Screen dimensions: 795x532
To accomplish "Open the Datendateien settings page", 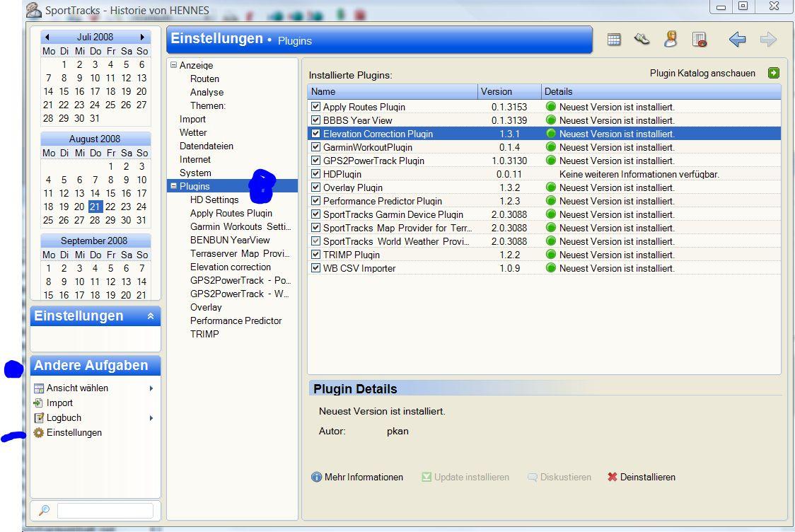I will tap(207, 146).
